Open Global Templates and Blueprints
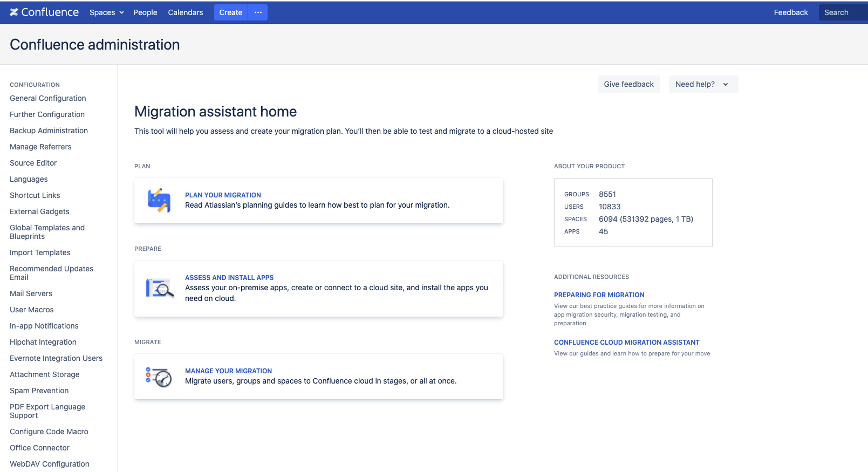Image resolution: width=868 pixels, height=472 pixels. (x=47, y=232)
